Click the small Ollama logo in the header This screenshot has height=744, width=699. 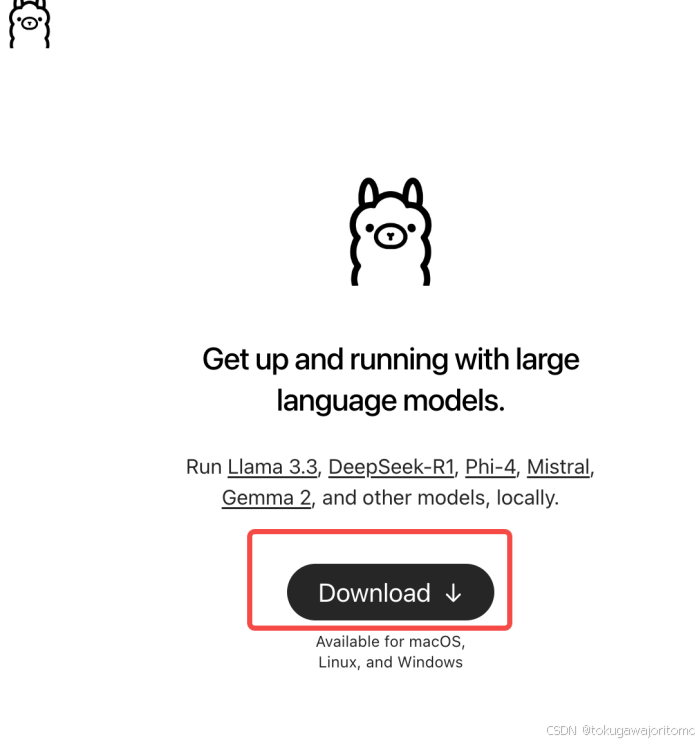29,24
